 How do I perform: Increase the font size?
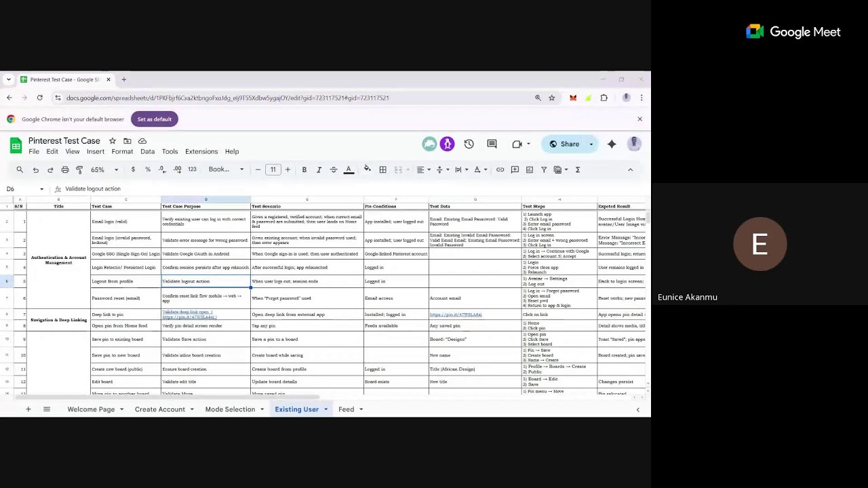click(x=288, y=169)
